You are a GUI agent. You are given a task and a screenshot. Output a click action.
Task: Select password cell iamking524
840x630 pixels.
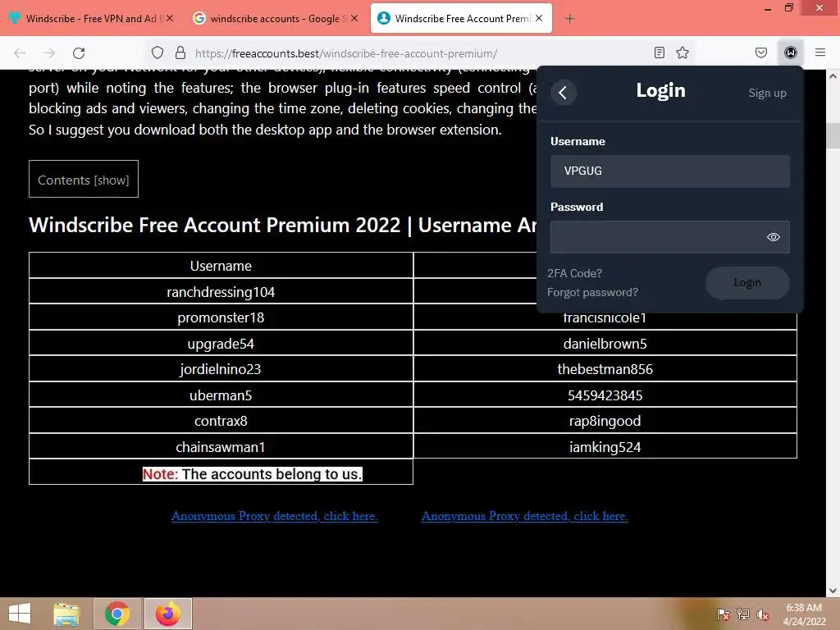point(605,447)
